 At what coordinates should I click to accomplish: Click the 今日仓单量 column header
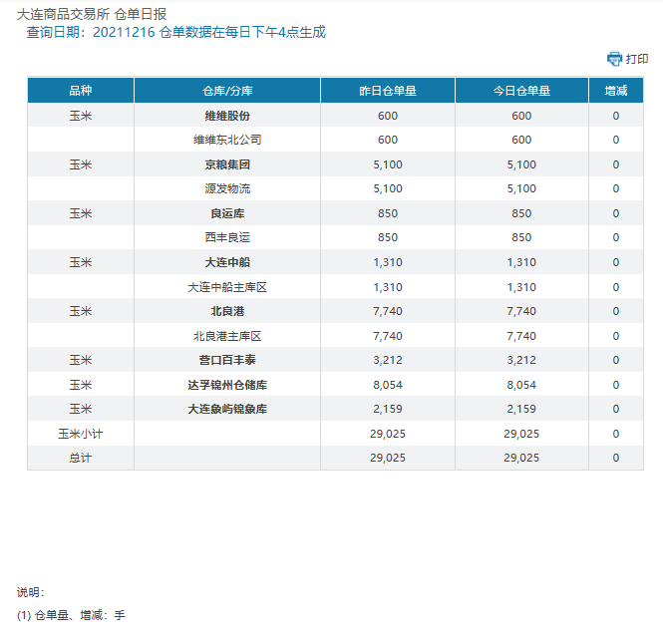coord(521,91)
